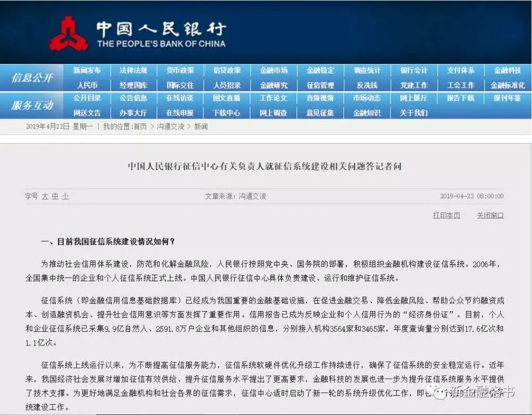Click the 打印本页 print link
The width and height of the screenshot is (532, 415).
pos(446,215)
